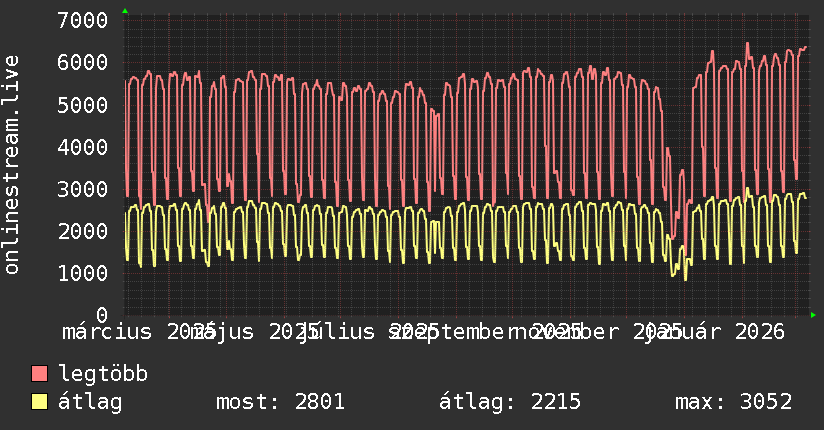Click the 1000 y-axis label
The width and height of the screenshot is (824, 430).
(x=83, y=273)
